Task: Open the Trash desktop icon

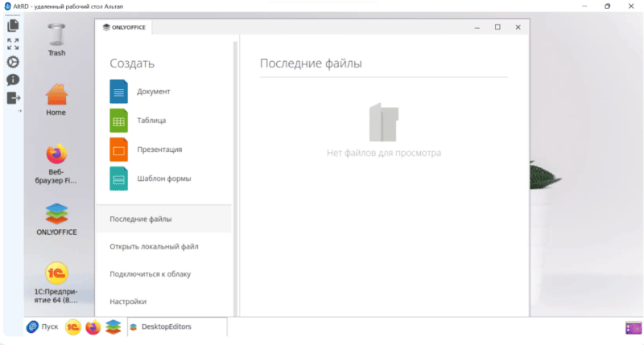Action: [x=56, y=38]
